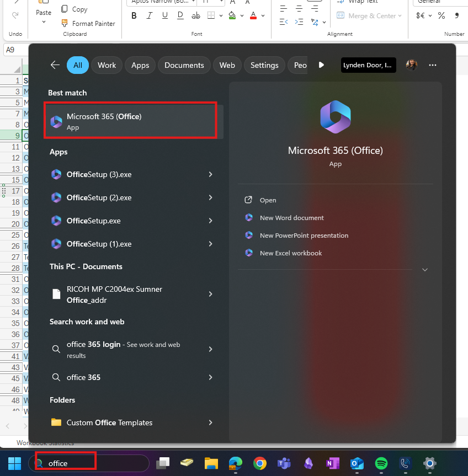Switch to the Web search tab

pos(227,65)
